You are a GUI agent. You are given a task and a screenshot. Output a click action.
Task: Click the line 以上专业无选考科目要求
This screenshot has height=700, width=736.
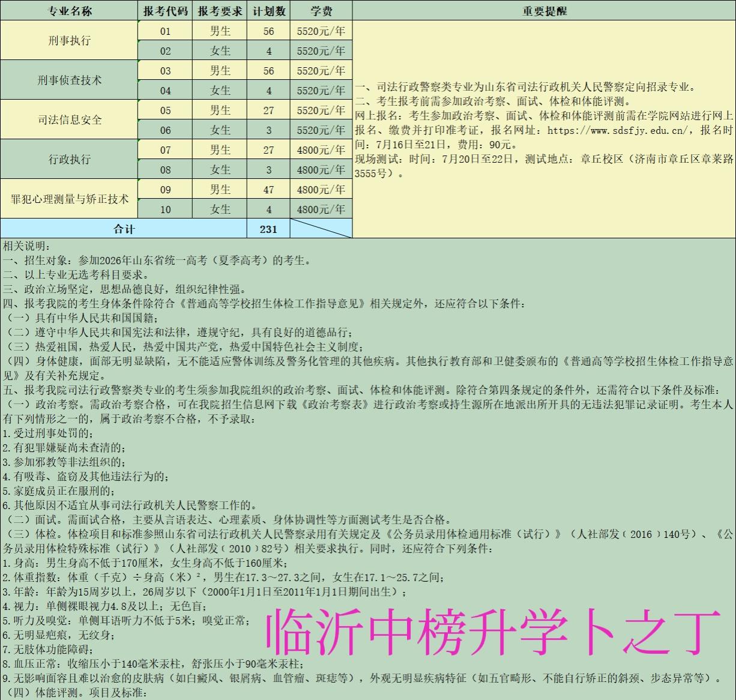click(x=76, y=275)
